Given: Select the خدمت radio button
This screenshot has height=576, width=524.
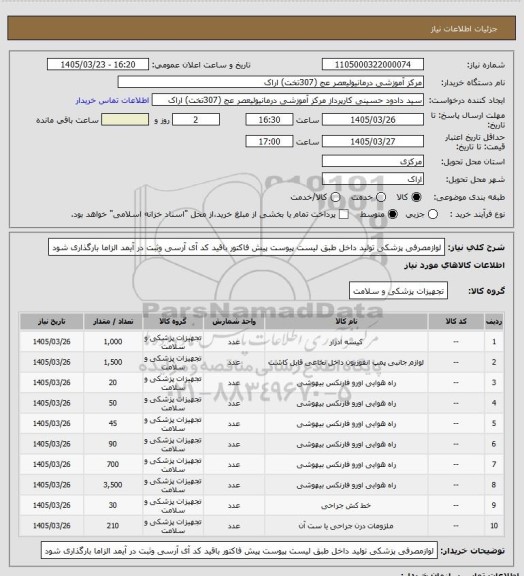Looking at the screenshot, I should point(381,197).
